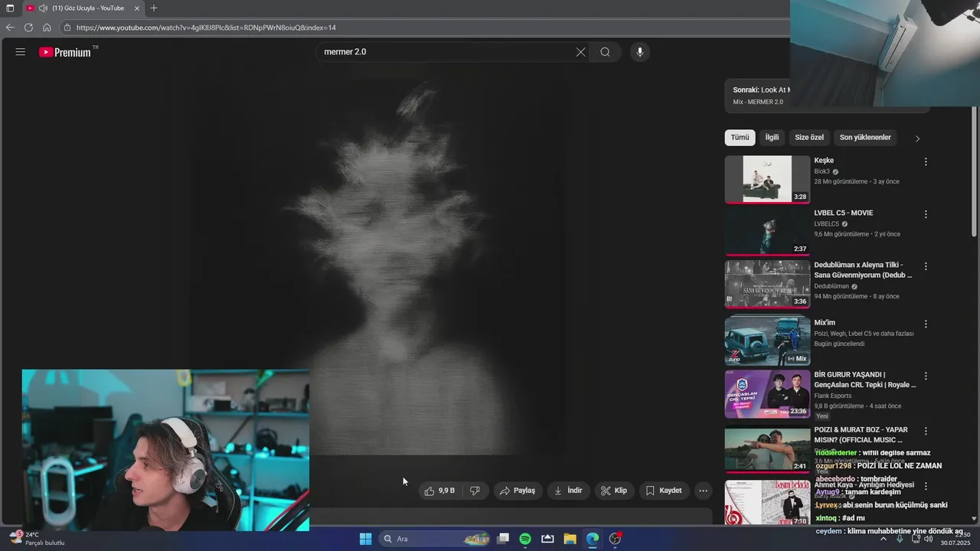The image size is (980, 551).
Task: Select the Tümü filter chip
Action: tap(740, 138)
